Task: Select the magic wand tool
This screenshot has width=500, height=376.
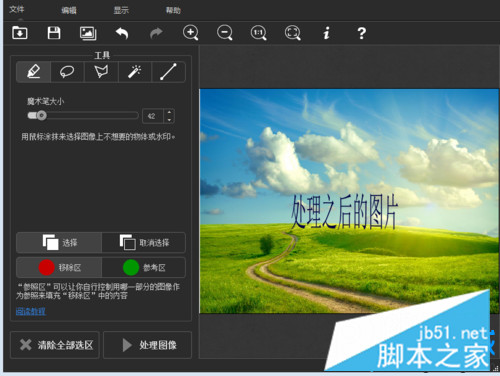Action: coord(135,72)
